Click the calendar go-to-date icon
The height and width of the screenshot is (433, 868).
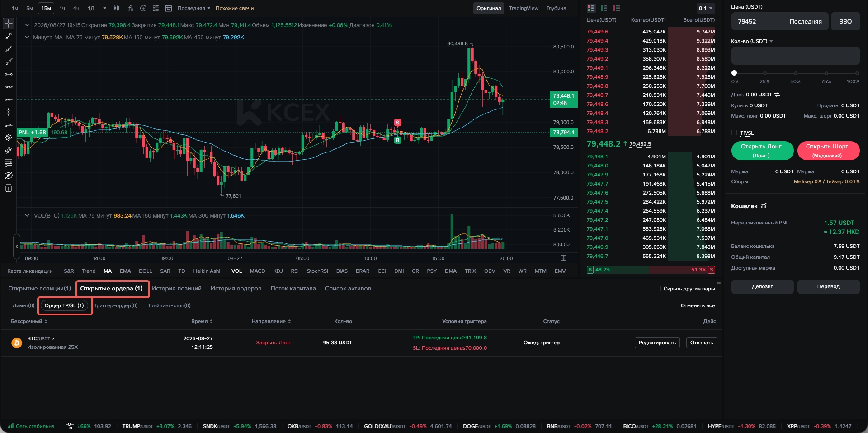click(169, 8)
